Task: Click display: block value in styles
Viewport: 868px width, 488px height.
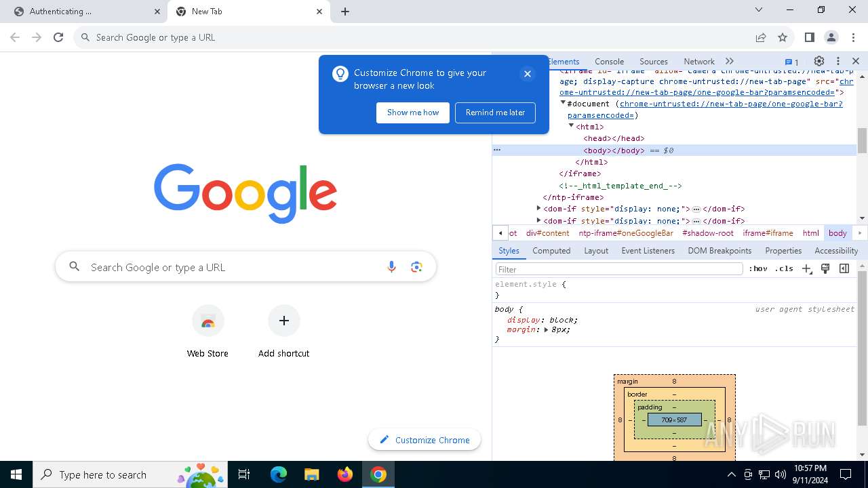Action: coord(562,320)
